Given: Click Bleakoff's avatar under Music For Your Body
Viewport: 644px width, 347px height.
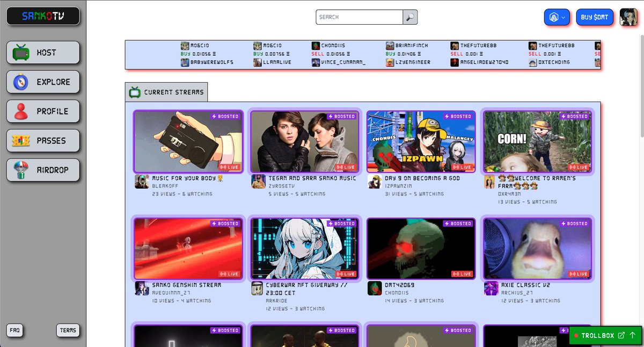Looking at the screenshot, I should coord(142,182).
